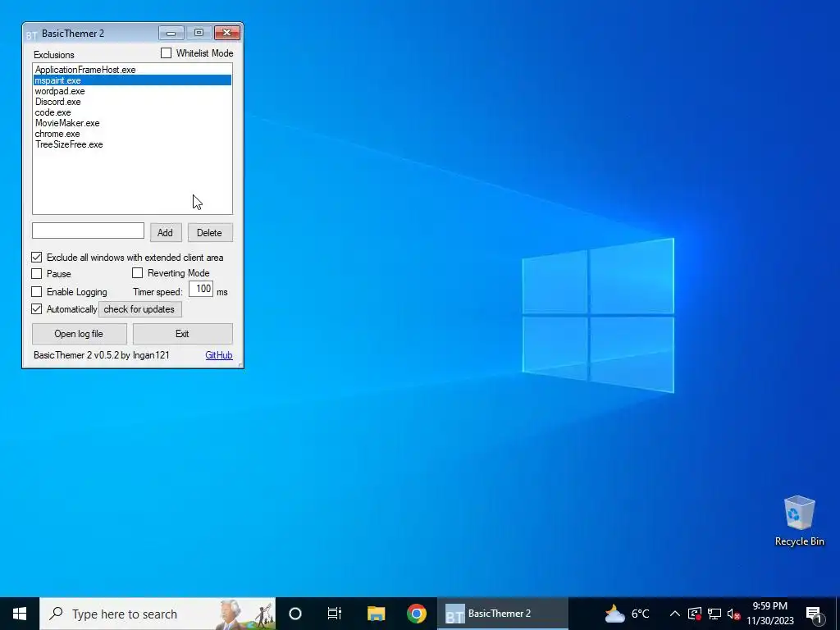840x630 pixels.
Task: Open the notification center icon
Action: pyautogui.click(x=815, y=614)
